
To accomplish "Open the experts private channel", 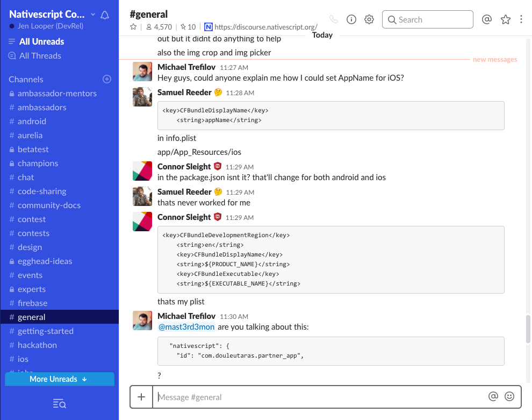I will tap(32, 289).
